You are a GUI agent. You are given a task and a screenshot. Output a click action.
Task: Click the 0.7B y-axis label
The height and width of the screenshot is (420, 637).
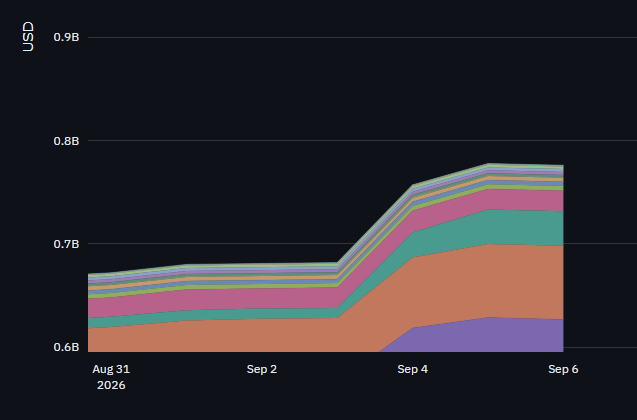[66, 244]
